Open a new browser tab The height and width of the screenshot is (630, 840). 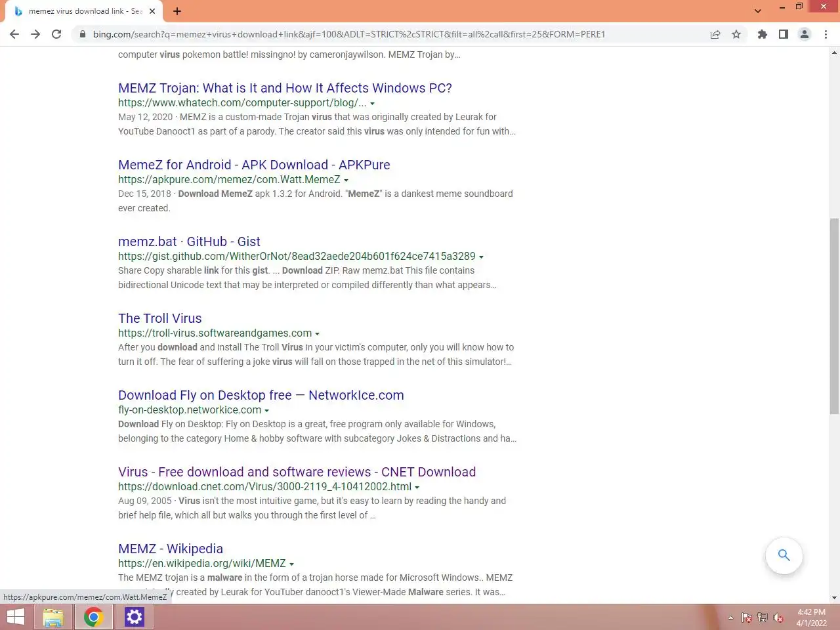[177, 11]
